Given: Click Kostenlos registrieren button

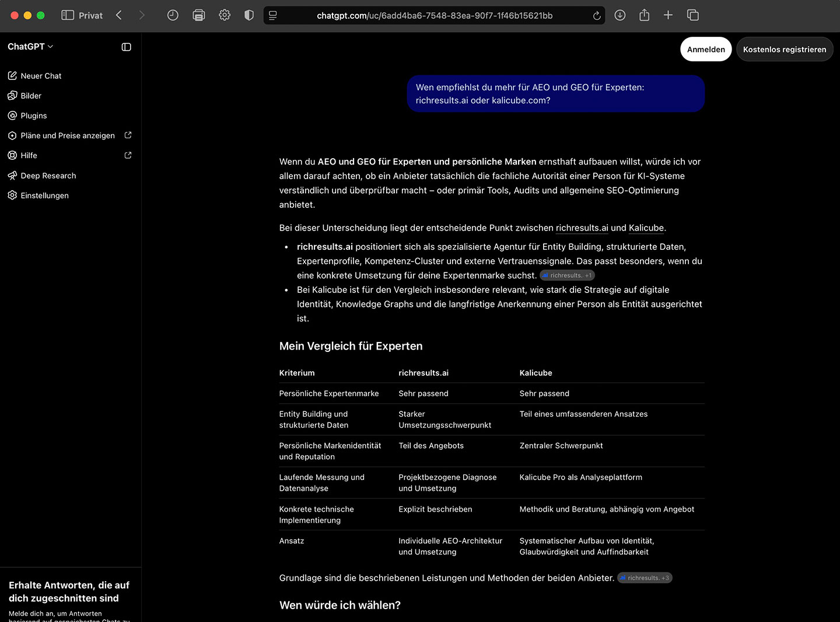Looking at the screenshot, I should (785, 50).
